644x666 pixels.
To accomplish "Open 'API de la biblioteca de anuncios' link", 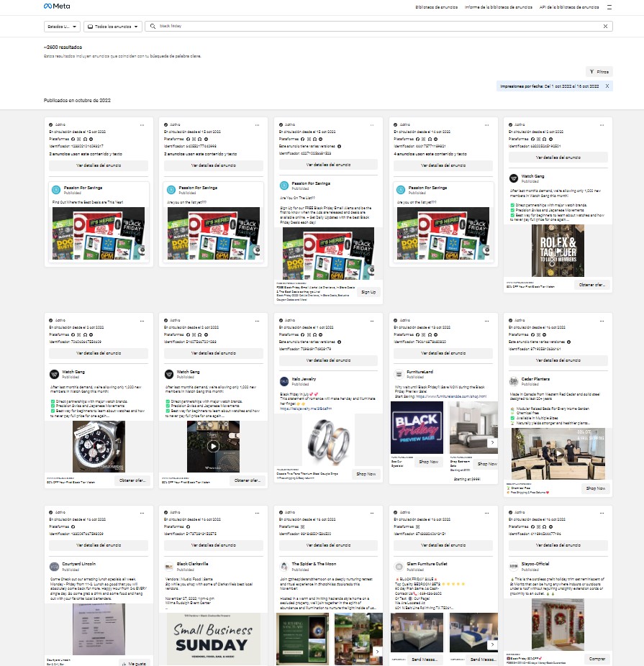I will click(x=568, y=7).
